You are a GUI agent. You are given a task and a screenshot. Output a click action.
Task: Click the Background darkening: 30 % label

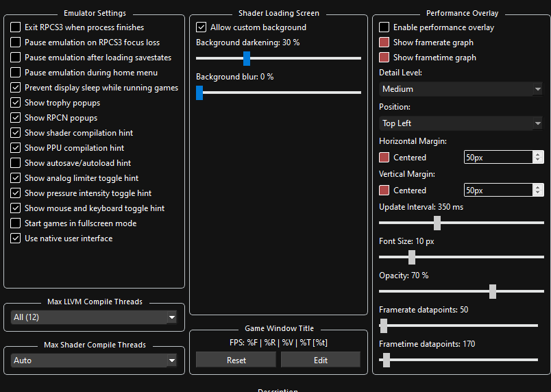(247, 43)
